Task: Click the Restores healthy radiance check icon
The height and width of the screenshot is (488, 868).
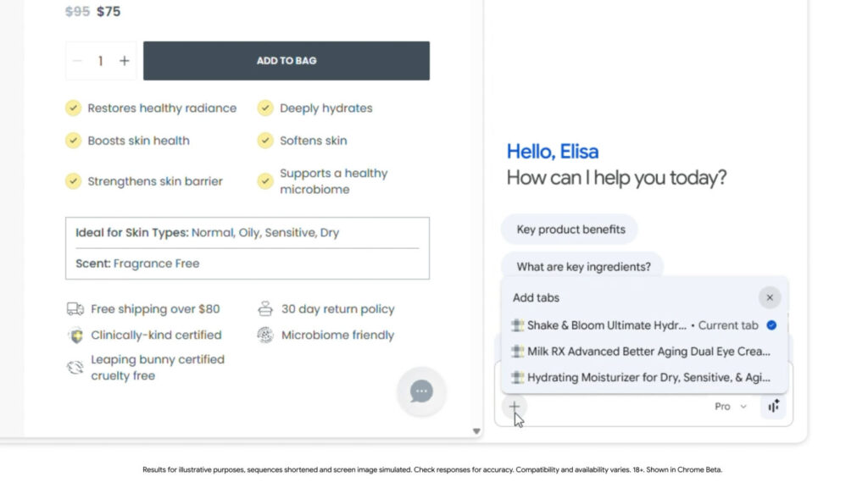Action: click(x=74, y=108)
